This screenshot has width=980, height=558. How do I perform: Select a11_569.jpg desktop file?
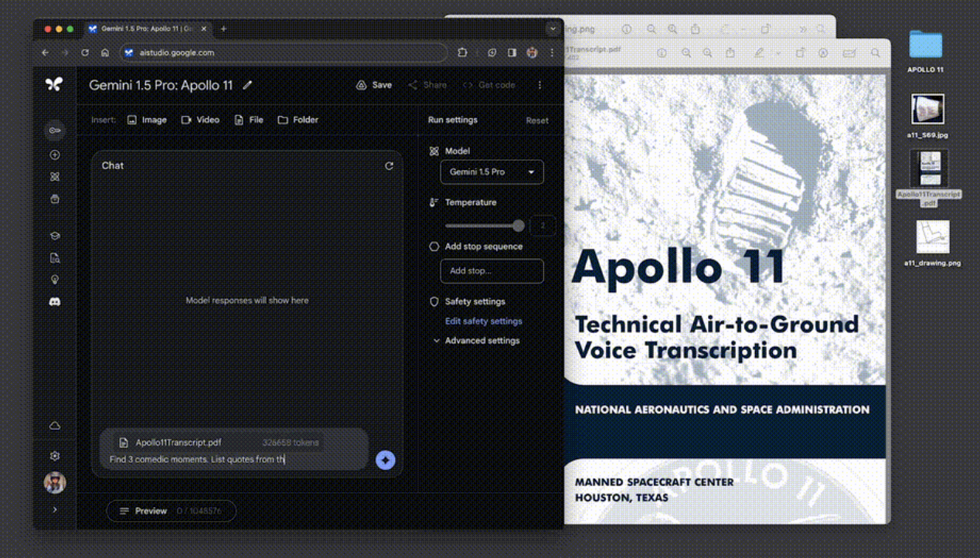point(927,116)
